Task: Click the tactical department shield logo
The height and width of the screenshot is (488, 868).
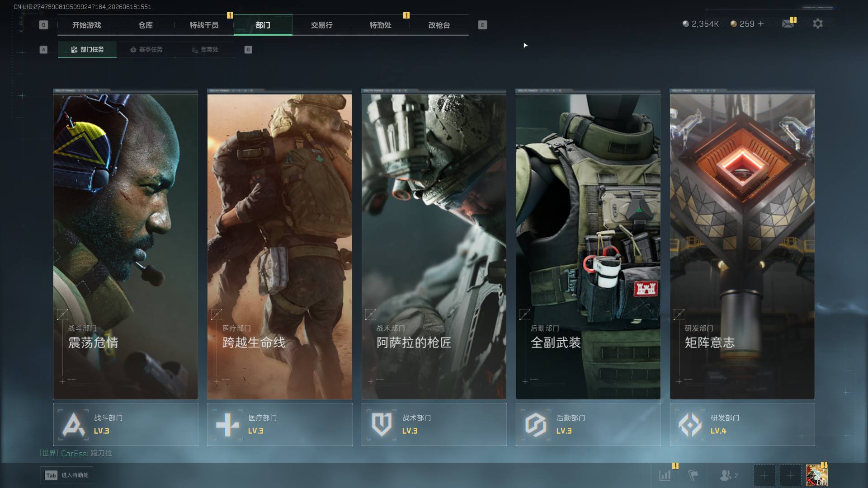Action: (x=382, y=425)
